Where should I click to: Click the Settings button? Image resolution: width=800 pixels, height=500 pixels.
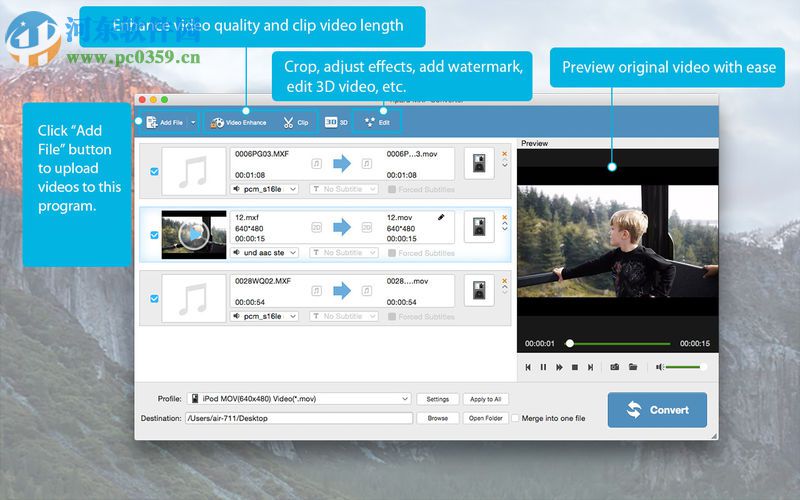(438, 399)
